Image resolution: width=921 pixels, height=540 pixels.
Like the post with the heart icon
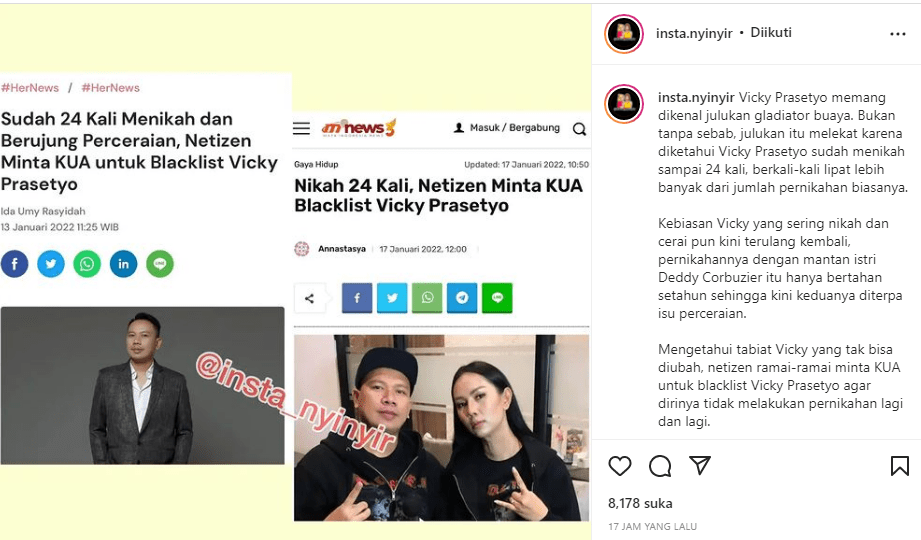[x=620, y=466]
